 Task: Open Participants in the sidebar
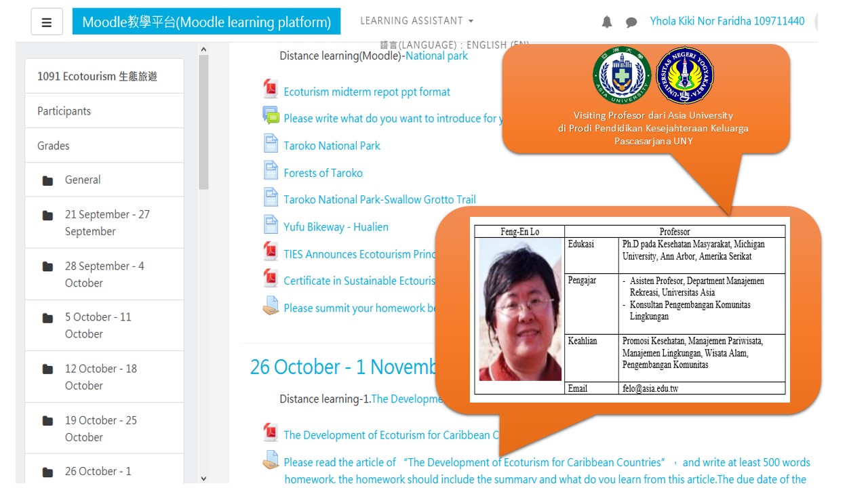[104, 111]
